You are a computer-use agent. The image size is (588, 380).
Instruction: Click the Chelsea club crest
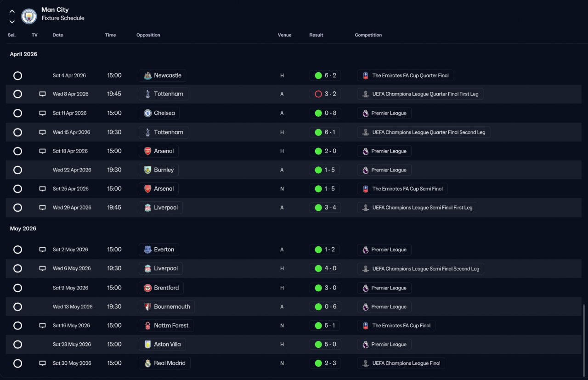pyautogui.click(x=147, y=113)
